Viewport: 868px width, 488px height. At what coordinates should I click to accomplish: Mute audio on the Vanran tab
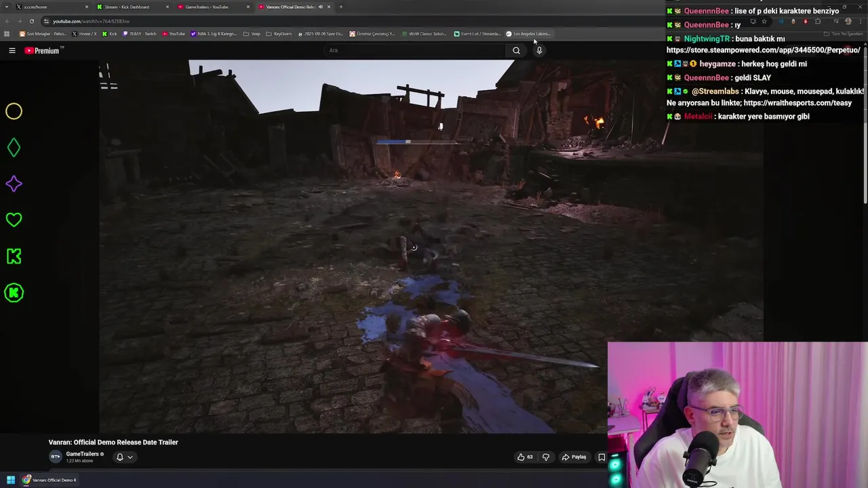[x=321, y=7]
